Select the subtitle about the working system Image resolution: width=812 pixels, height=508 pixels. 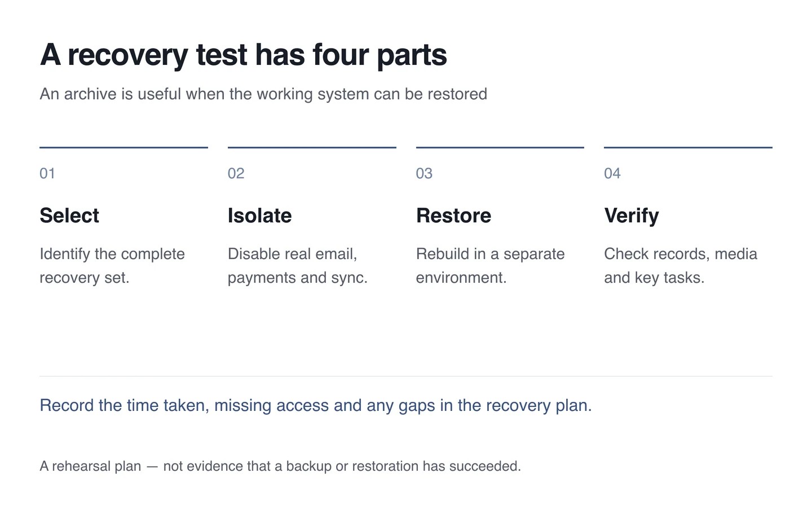263,94
